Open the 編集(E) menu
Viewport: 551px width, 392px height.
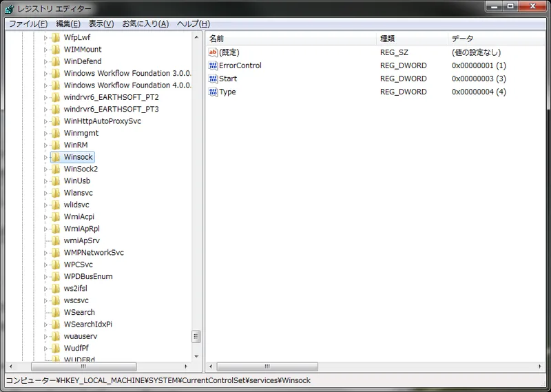click(67, 23)
